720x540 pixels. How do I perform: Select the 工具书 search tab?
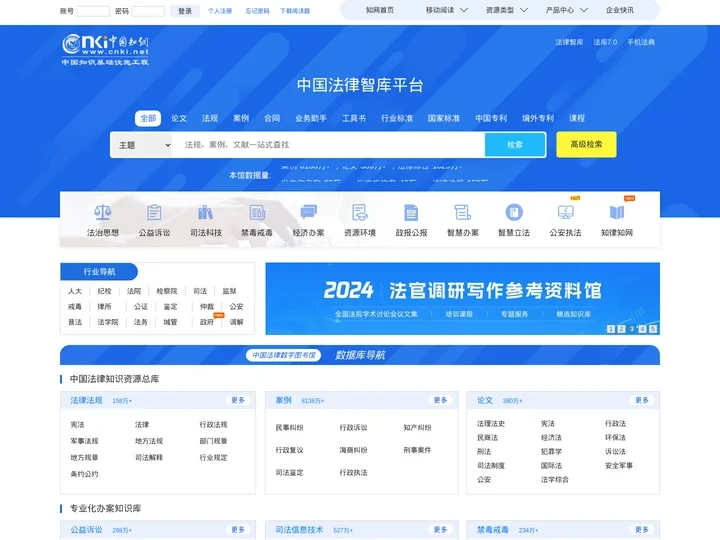(354, 118)
